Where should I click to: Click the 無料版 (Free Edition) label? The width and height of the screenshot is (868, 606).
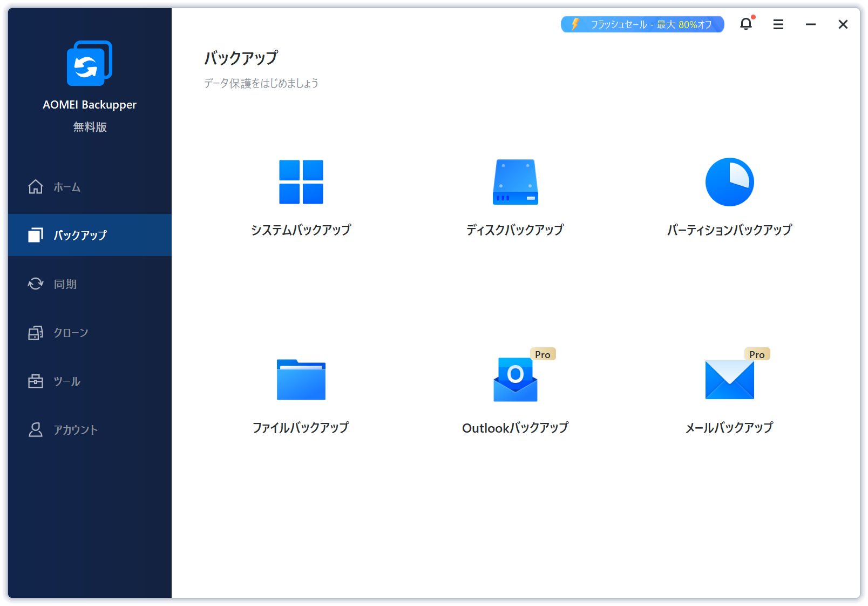(90, 127)
